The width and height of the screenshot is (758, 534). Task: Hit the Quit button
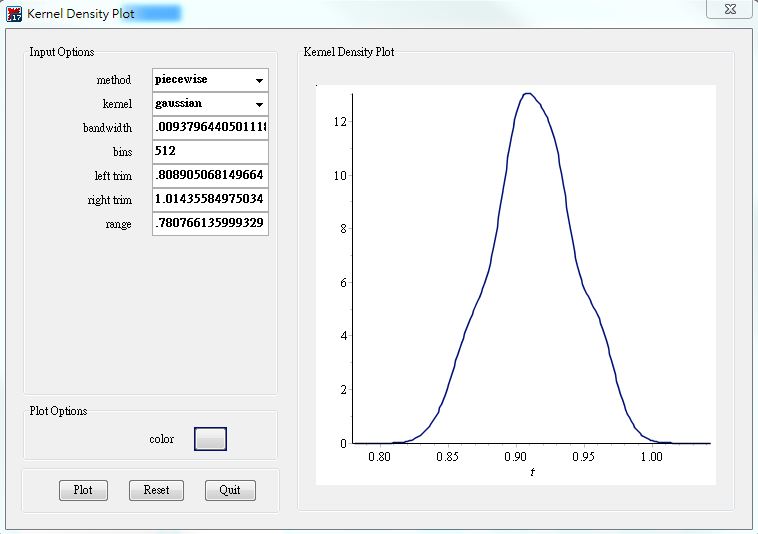(x=230, y=491)
